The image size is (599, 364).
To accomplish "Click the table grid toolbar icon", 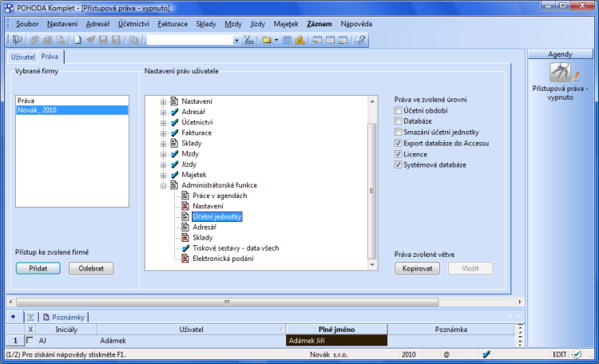I will (288, 40).
